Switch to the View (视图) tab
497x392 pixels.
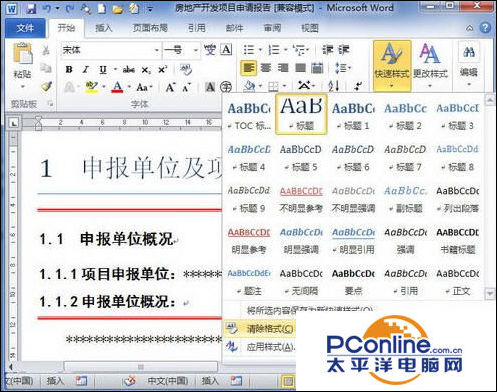[x=310, y=28]
